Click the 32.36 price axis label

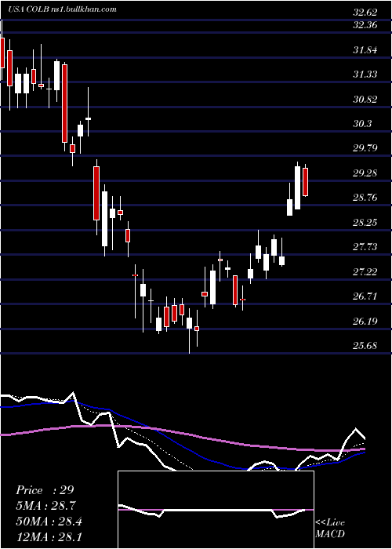[365, 26]
